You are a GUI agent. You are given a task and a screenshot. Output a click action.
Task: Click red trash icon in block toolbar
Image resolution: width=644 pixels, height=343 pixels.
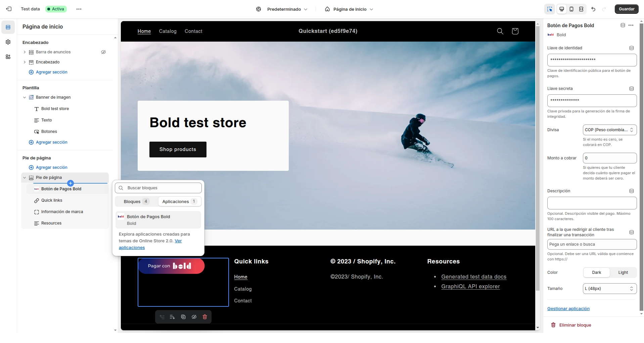(205, 317)
